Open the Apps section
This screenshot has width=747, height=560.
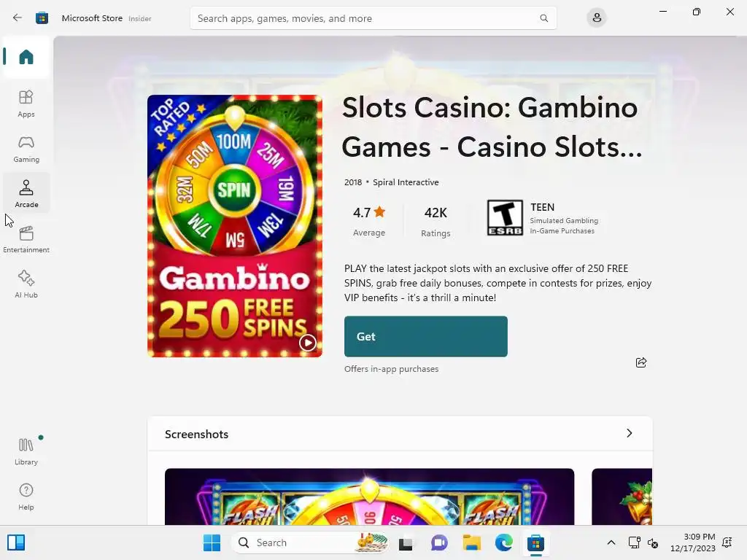(26, 104)
